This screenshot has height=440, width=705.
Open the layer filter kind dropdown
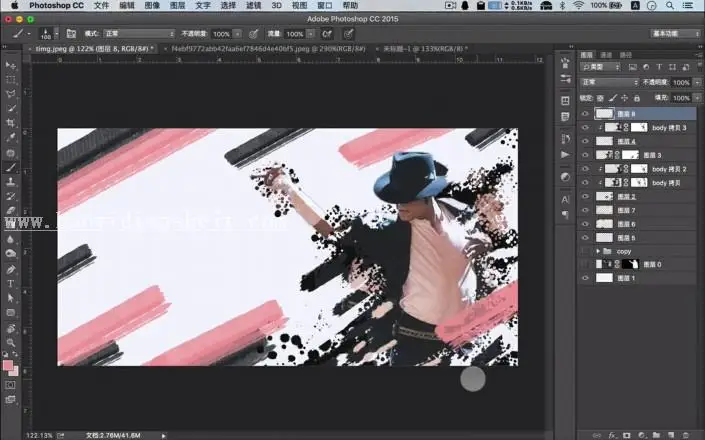(600, 67)
